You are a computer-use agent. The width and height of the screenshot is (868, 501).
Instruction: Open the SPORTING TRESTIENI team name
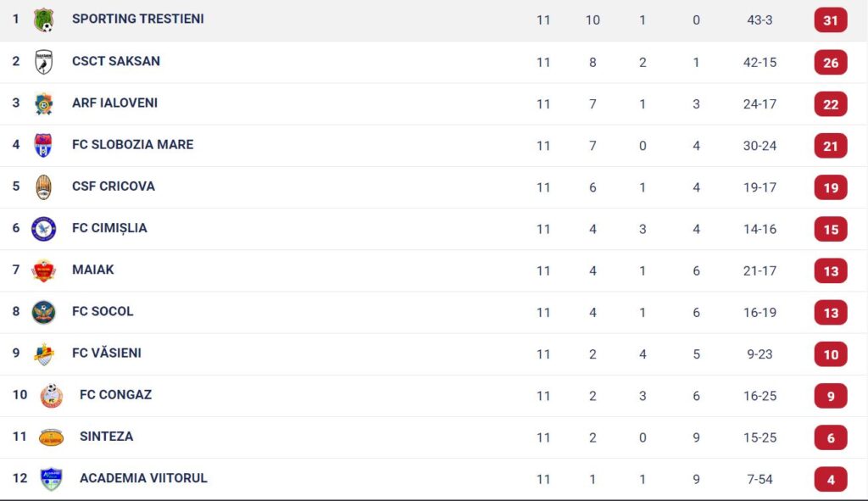138,19
